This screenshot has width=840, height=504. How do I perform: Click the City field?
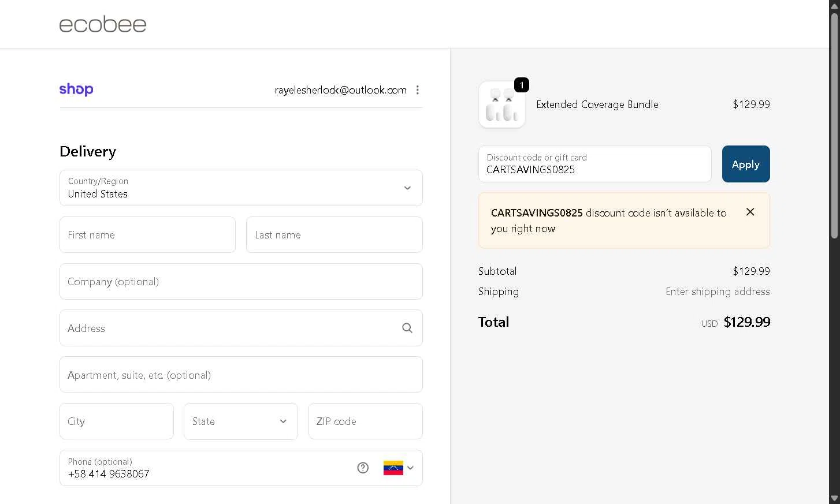[117, 421]
